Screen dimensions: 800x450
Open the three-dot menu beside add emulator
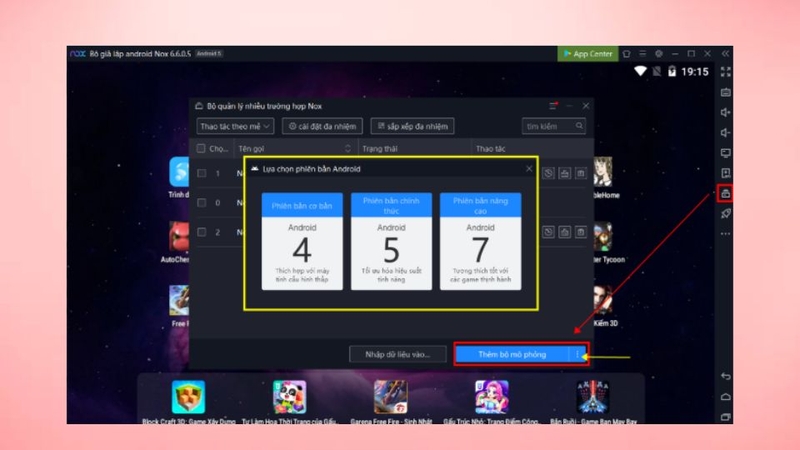click(x=578, y=354)
